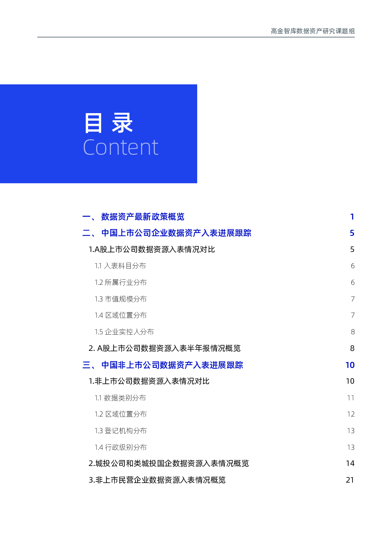Select the 1.4 区域位置分布 entry
This screenshot has width=392, height=555.
pos(121,315)
